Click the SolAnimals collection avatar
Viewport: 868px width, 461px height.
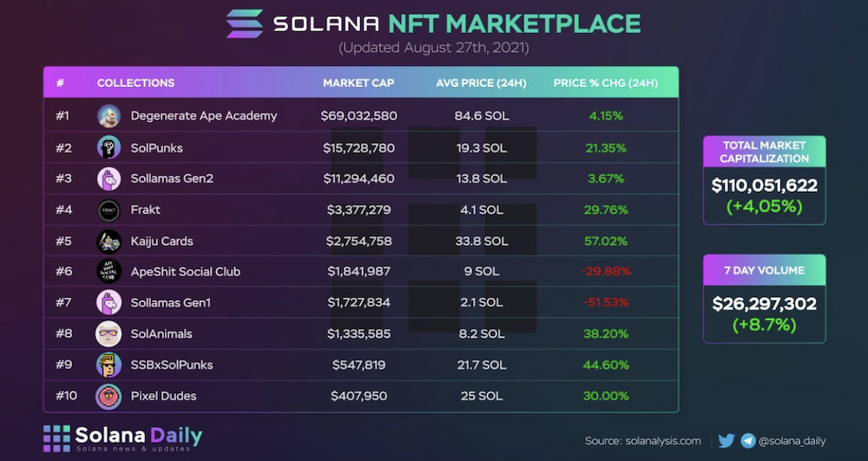[x=108, y=333]
